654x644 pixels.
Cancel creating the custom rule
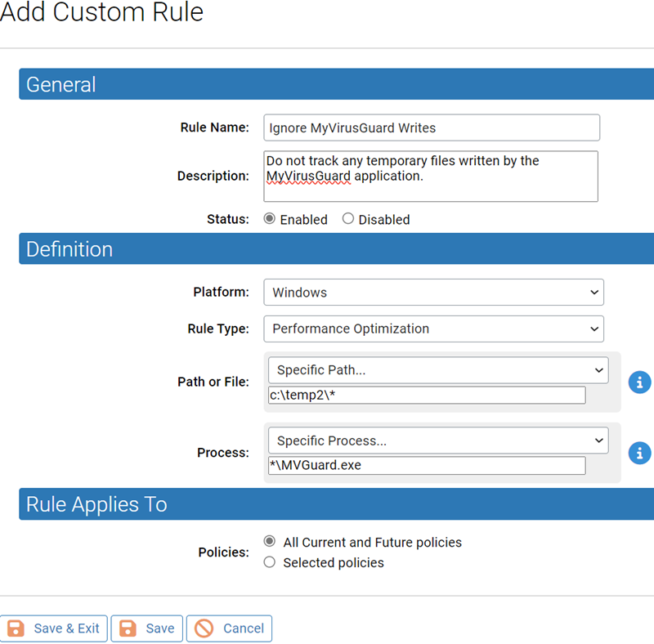coord(229,628)
